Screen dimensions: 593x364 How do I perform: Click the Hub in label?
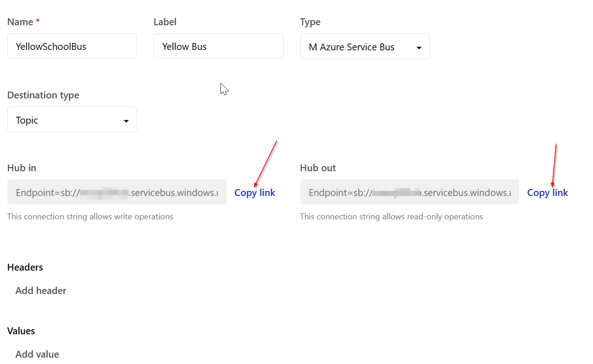click(x=22, y=168)
